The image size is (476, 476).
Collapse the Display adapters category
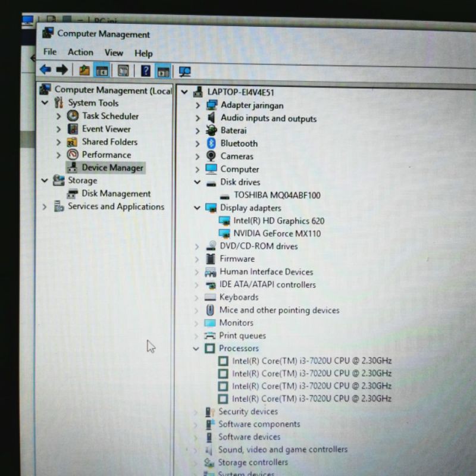click(197, 208)
